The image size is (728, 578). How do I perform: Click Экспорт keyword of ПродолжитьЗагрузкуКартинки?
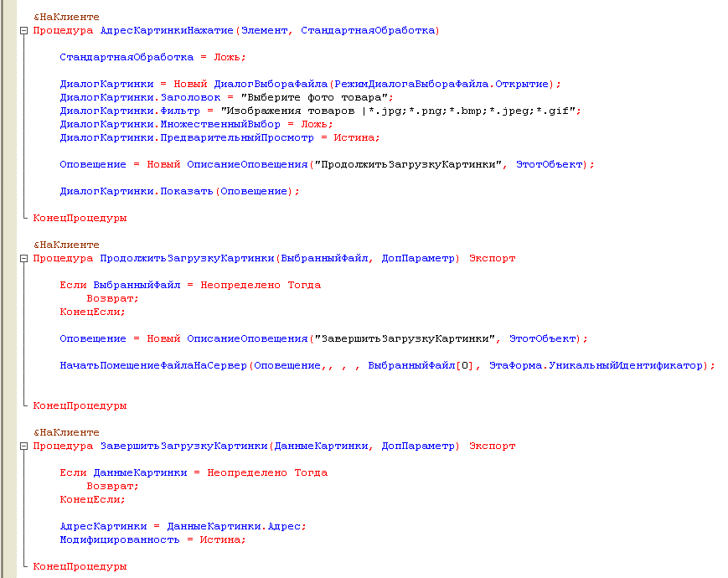[x=492, y=259]
